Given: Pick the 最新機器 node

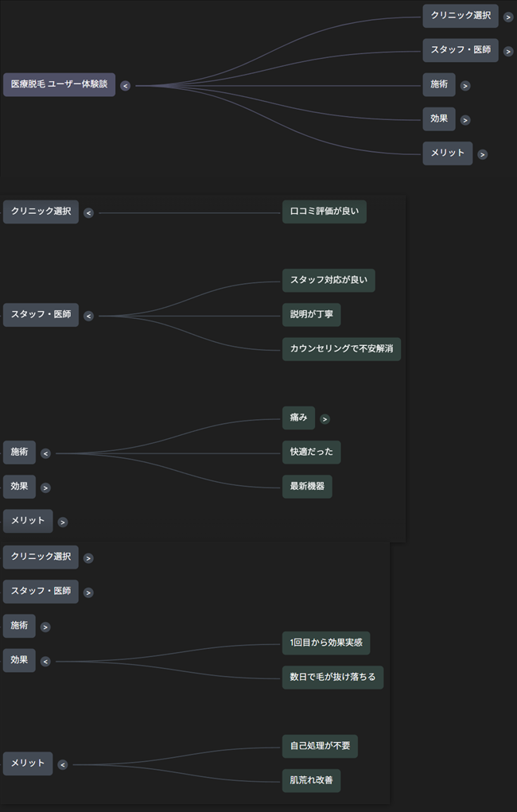Looking at the screenshot, I should (307, 487).
